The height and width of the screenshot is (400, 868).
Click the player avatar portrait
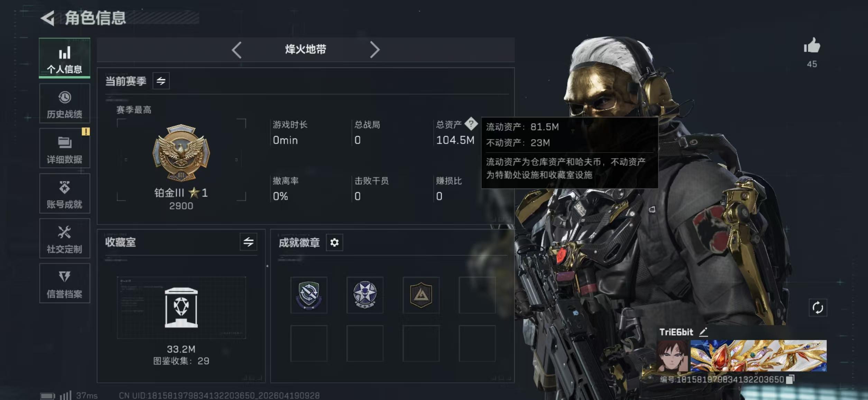[673, 356]
